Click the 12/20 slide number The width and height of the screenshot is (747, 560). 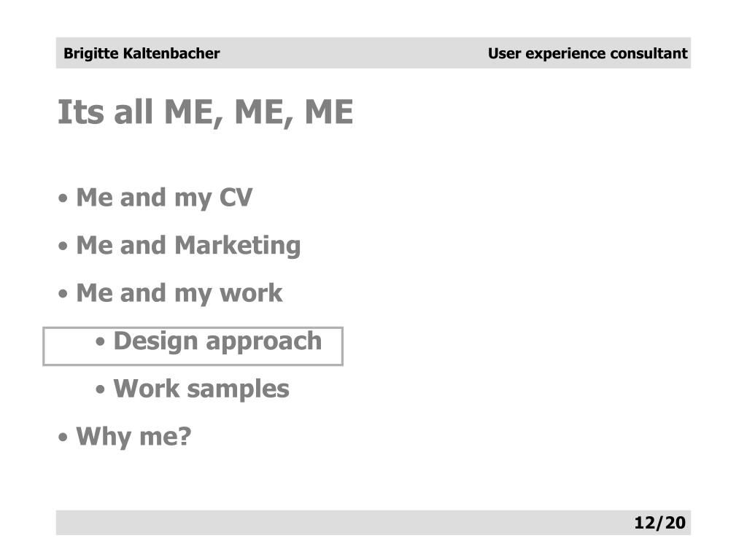point(659,523)
